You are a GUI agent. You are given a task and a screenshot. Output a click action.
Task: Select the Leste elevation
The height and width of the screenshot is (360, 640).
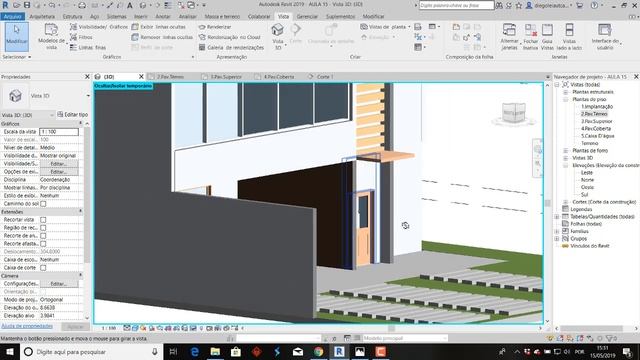pos(587,173)
